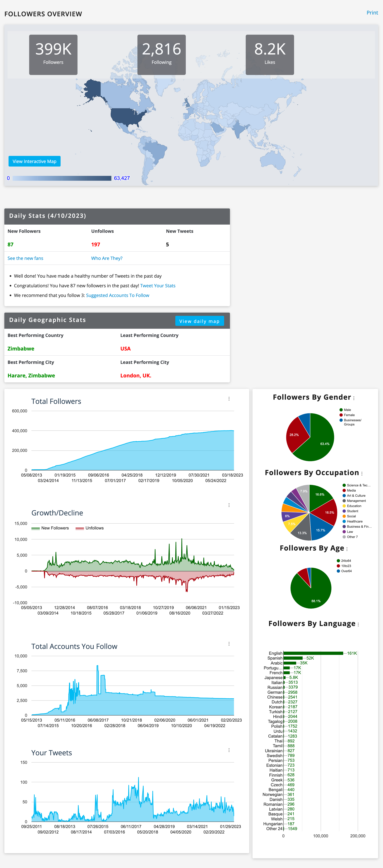Click Zimbabwe best performing country
383x868 pixels.
coord(21,348)
